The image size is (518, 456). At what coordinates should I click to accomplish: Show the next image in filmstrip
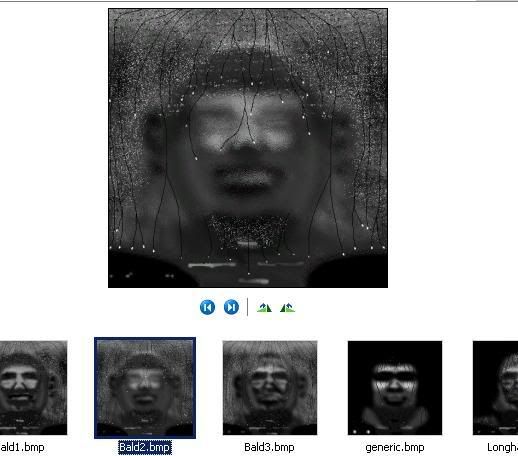pyautogui.click(x=231, y=307)
